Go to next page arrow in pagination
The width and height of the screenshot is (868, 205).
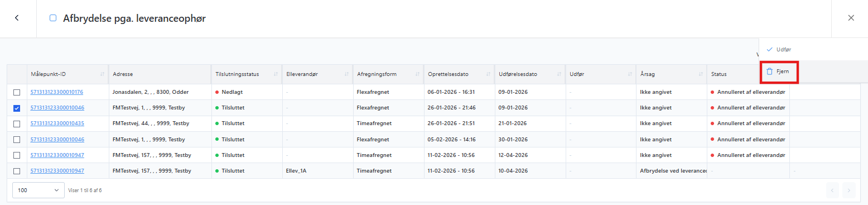(x=849, y=190)
